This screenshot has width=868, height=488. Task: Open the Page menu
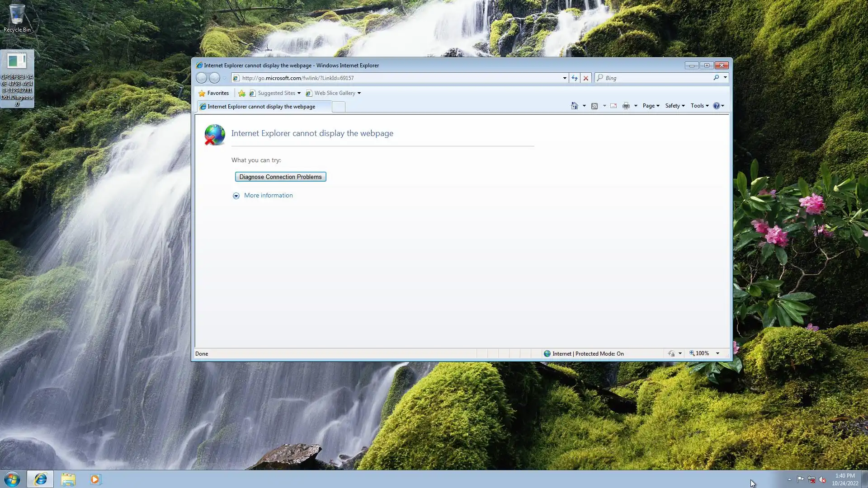coord(651,106)
